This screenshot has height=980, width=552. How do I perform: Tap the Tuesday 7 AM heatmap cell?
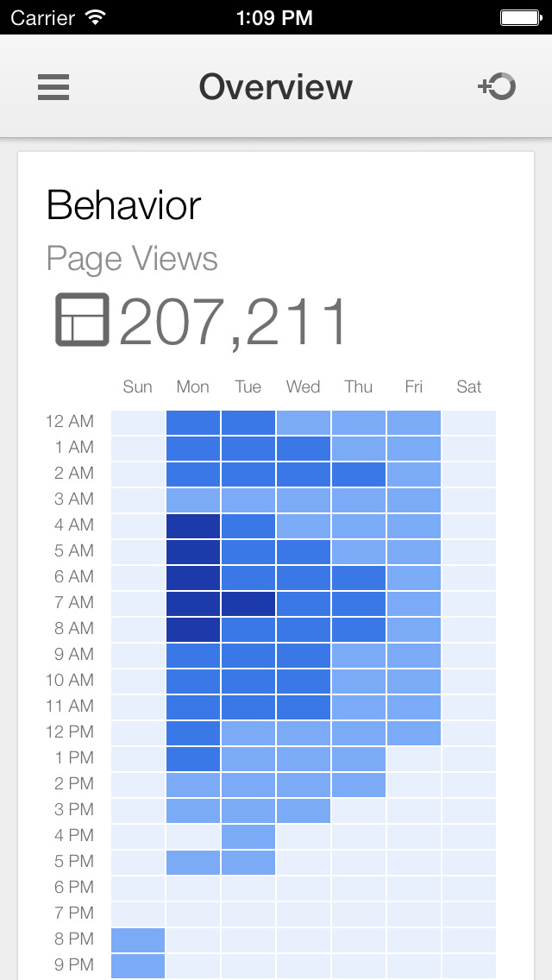click(248, 603)
